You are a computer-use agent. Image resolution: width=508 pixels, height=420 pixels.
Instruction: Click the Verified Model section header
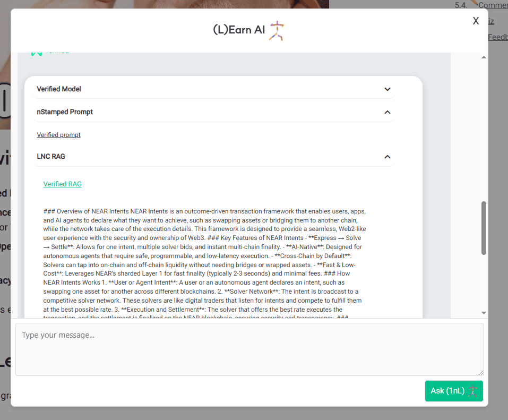[x=59, y=89]
